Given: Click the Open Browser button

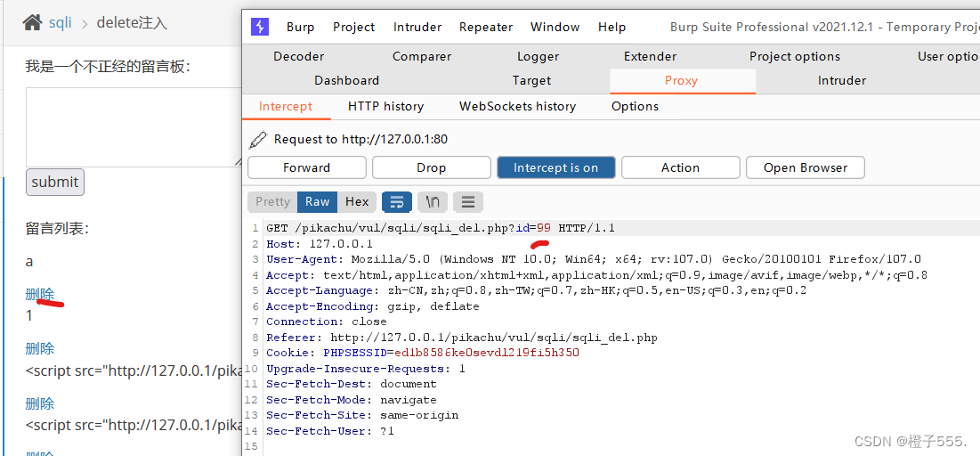Looking at the screenshot, I should [x=806, y=167].
